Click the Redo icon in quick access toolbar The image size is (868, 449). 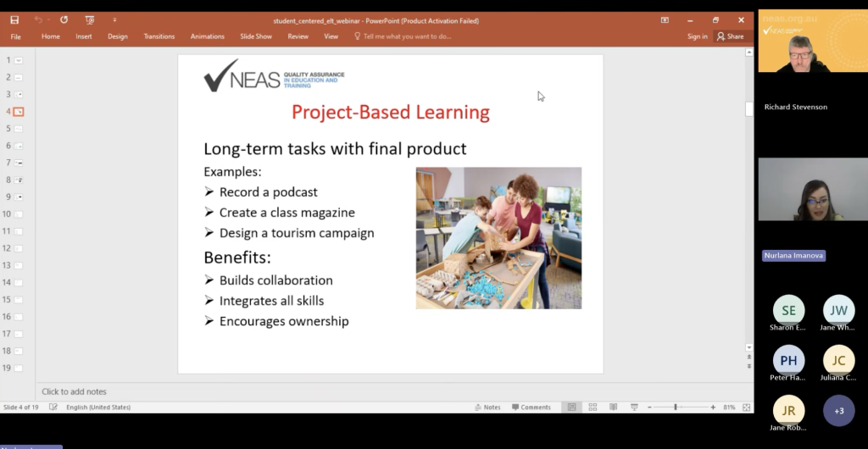[64, 19]
